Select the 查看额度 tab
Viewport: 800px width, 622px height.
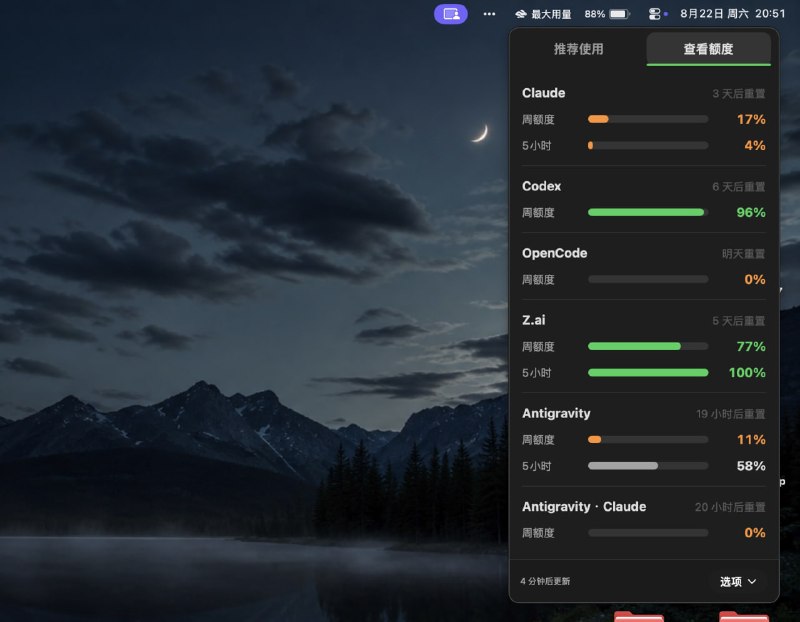pos(708,49)
